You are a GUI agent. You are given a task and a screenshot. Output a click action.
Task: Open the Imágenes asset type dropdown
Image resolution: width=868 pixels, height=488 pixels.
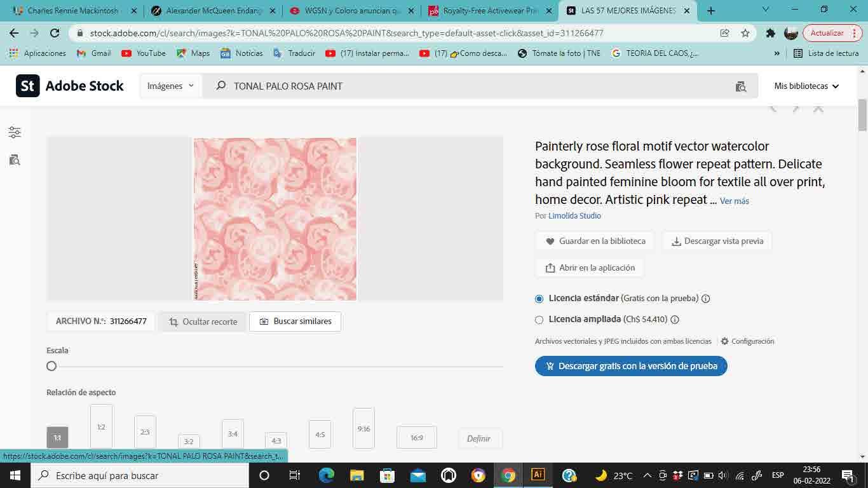tap(171, 86)
